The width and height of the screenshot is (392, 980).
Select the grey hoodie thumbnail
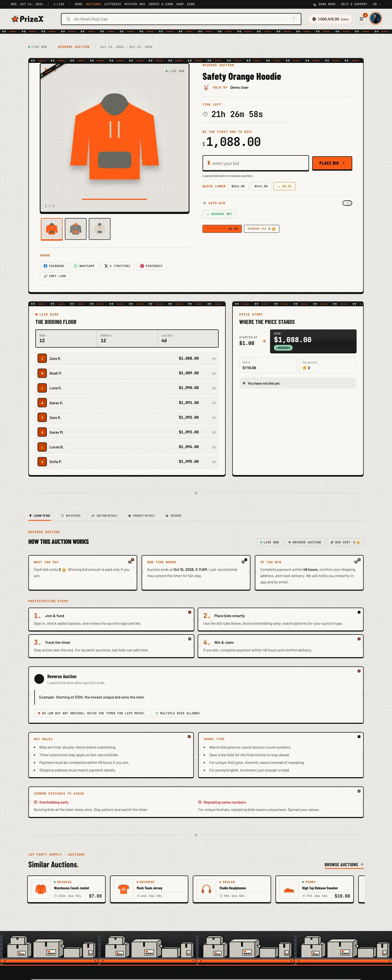click(x=75, y=229)
